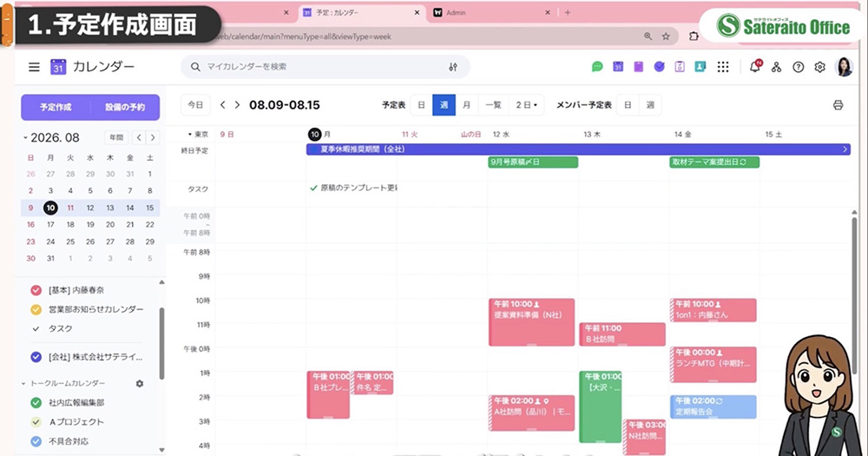
Task: Toggle 社内広報編集部 calendar visibility
Action: pyautogui.click(x=36, y=403)
